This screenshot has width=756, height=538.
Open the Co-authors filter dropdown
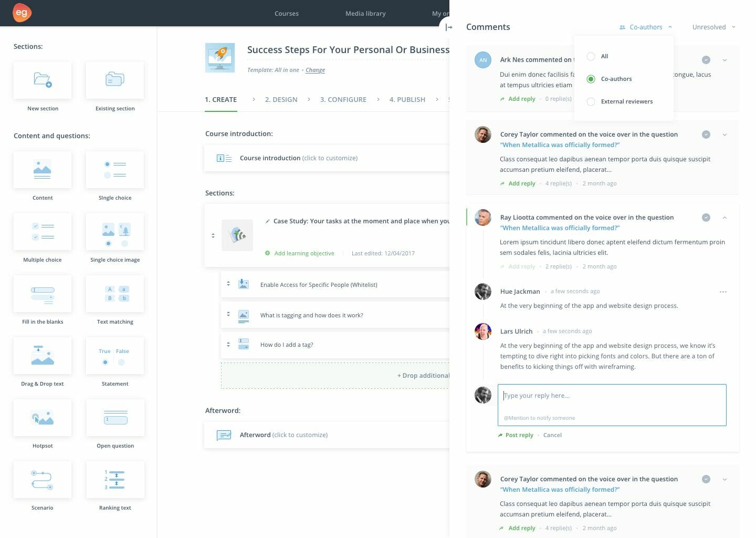pos(646,27)
